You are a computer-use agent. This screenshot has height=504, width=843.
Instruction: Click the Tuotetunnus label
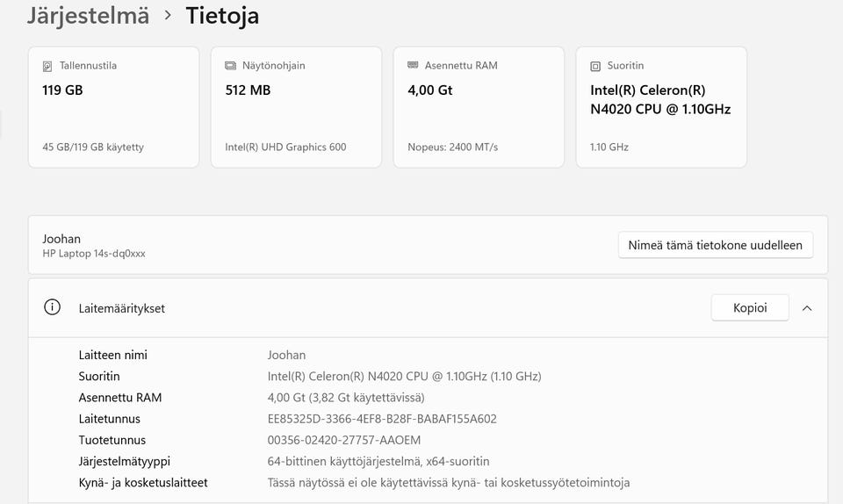tap(112, 440)
